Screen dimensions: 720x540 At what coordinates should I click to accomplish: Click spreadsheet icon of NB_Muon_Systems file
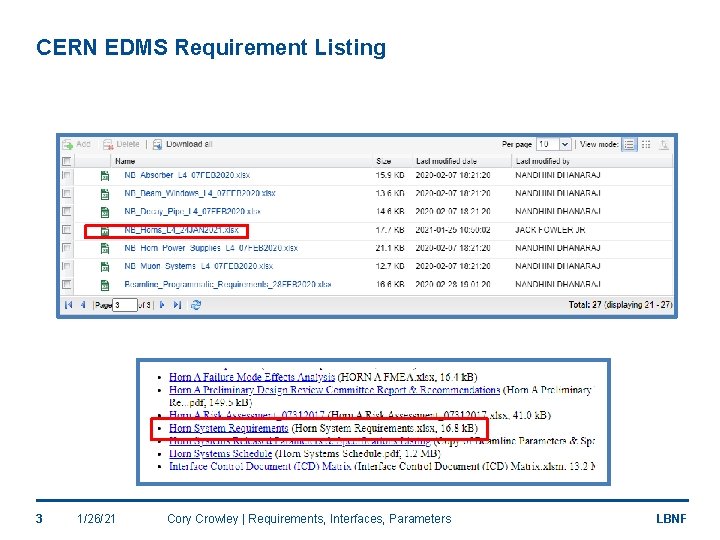[105, 267]
